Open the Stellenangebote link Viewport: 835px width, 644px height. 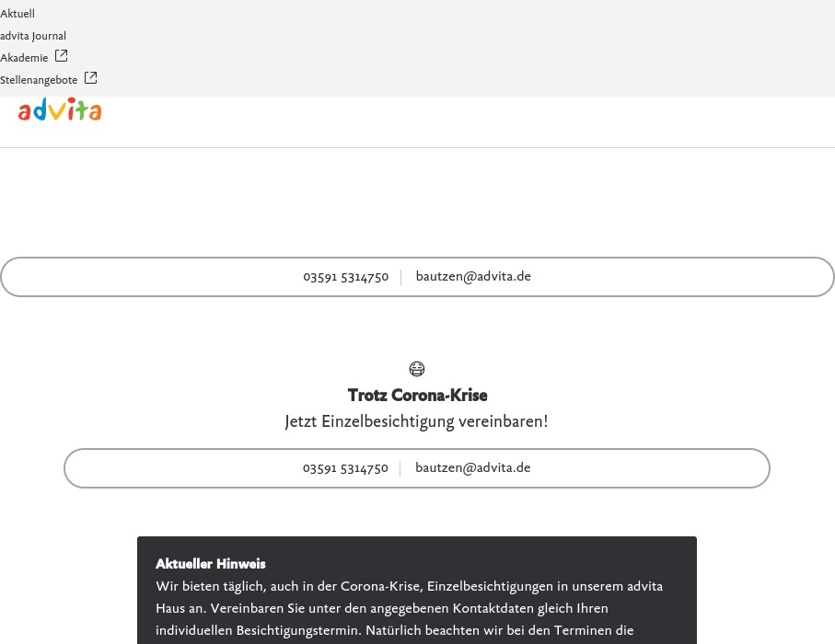(x=39, y=80)
